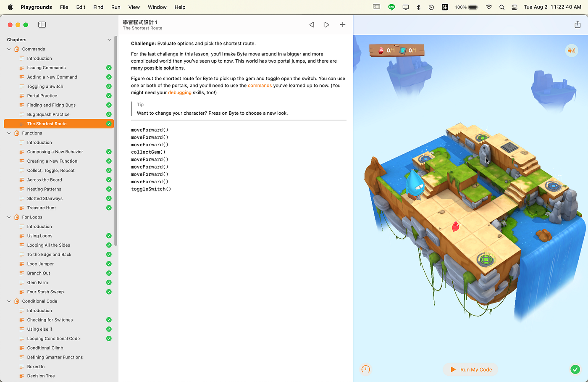The height and width of the screenshot is (382, 588).
Task: Open the speed timer icon
Action: pyautogui.click(x=366, y=369)
